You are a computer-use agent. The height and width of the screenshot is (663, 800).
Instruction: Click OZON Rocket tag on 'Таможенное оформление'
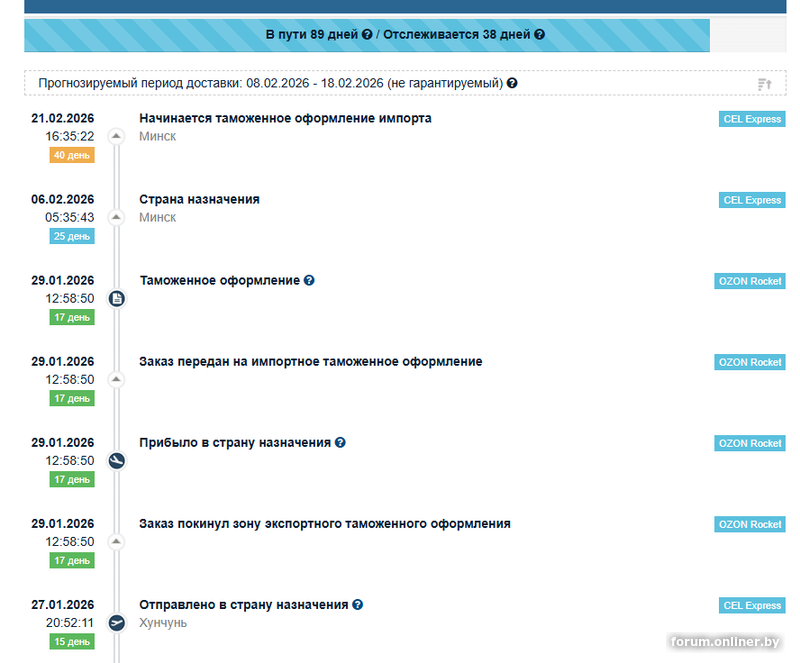click(x=749, y=281)
